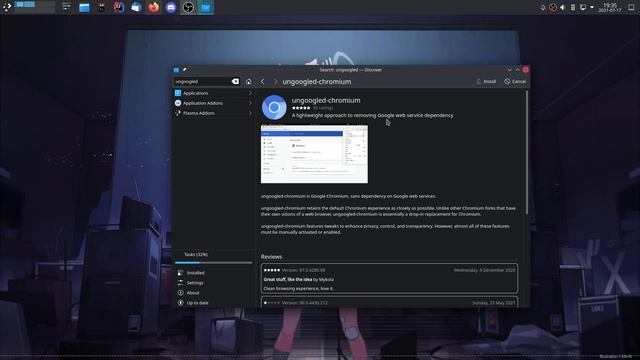
Task: Open Discord from the panel
Action: tap(171, 7)
